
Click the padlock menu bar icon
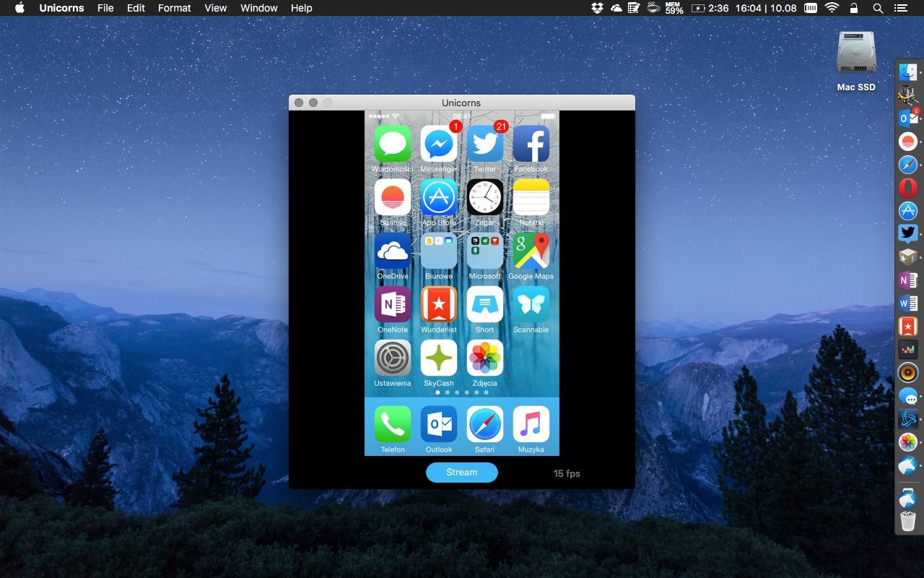pos(855,8)
